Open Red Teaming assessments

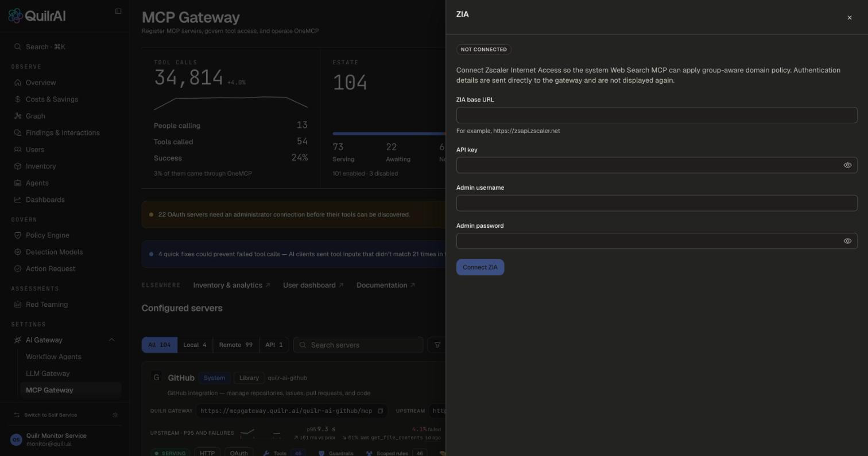point(46,305)
